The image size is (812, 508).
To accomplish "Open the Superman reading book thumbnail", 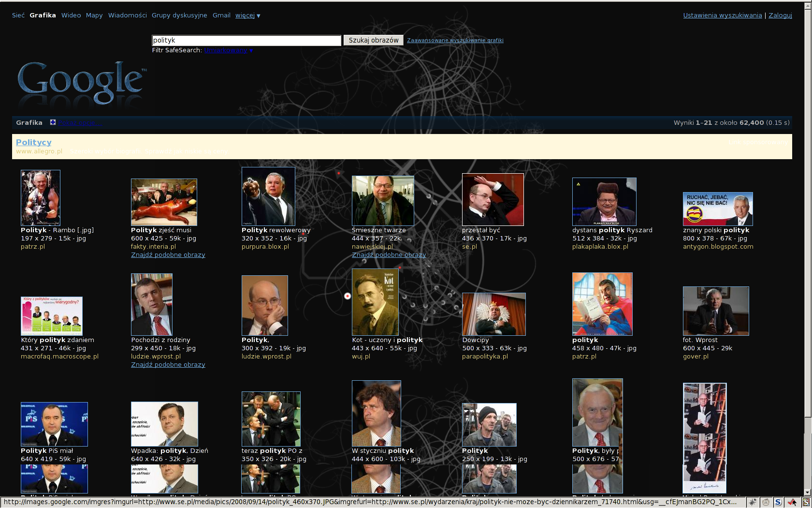I will point(602,304).
